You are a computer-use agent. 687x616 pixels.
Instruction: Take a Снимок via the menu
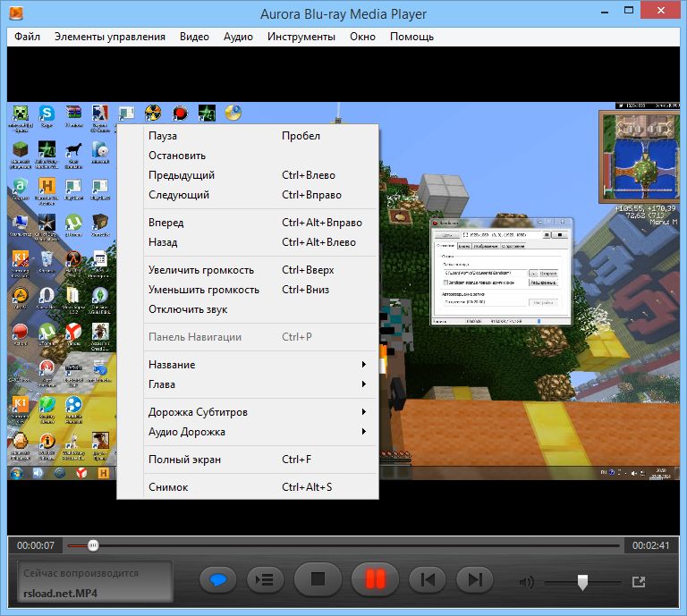(x=248, y=487)
